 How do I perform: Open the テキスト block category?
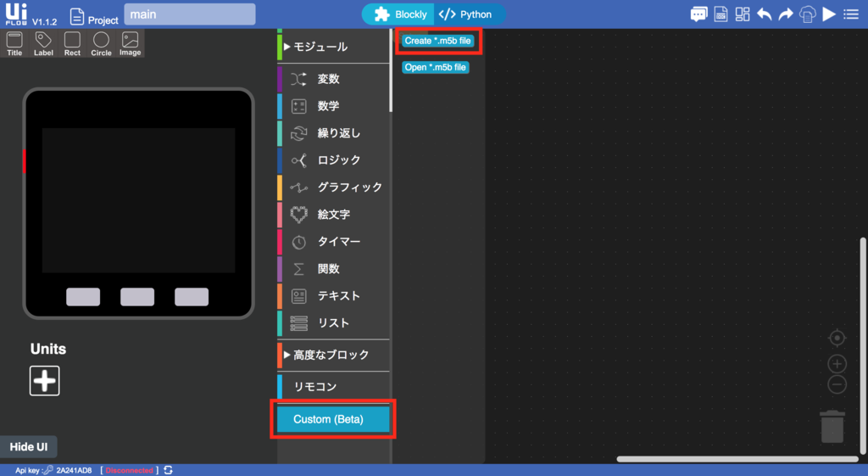click(334, 296)
